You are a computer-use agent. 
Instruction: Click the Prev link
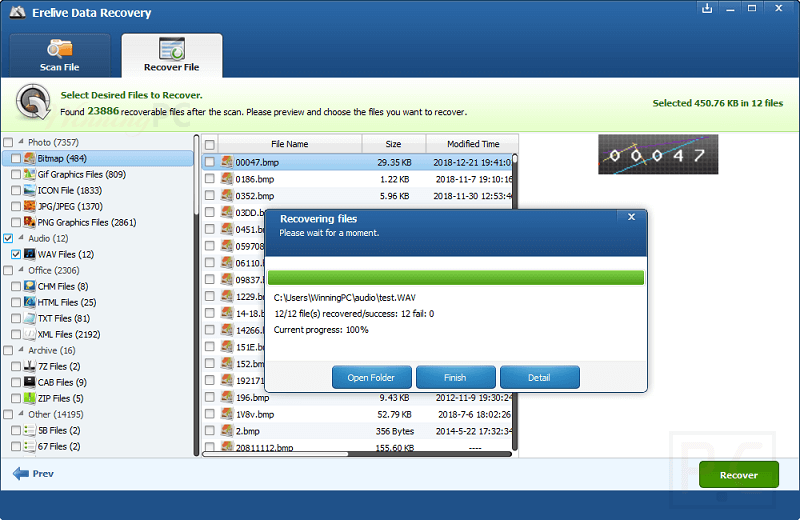(43, 474)
